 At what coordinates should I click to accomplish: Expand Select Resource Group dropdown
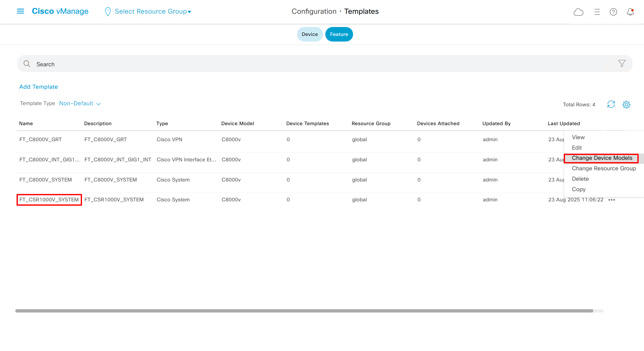[153, 11]
